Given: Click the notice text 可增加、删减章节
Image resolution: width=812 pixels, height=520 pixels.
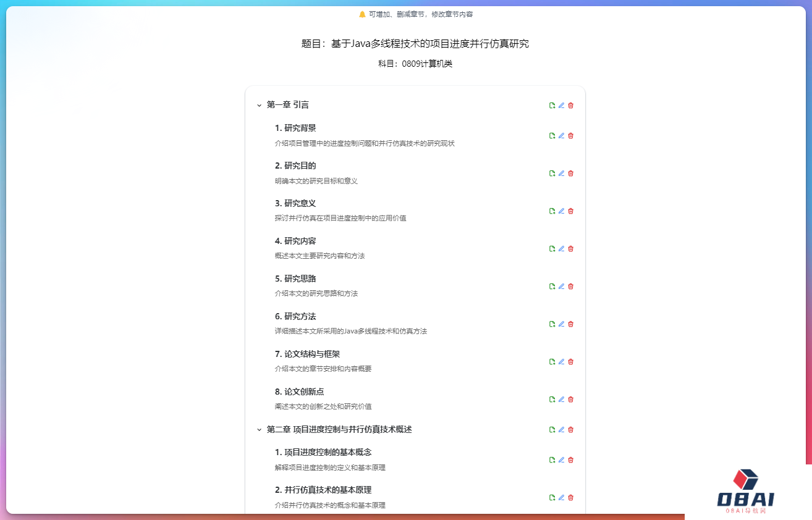Looking at the screenshot, I should point(397,14).
